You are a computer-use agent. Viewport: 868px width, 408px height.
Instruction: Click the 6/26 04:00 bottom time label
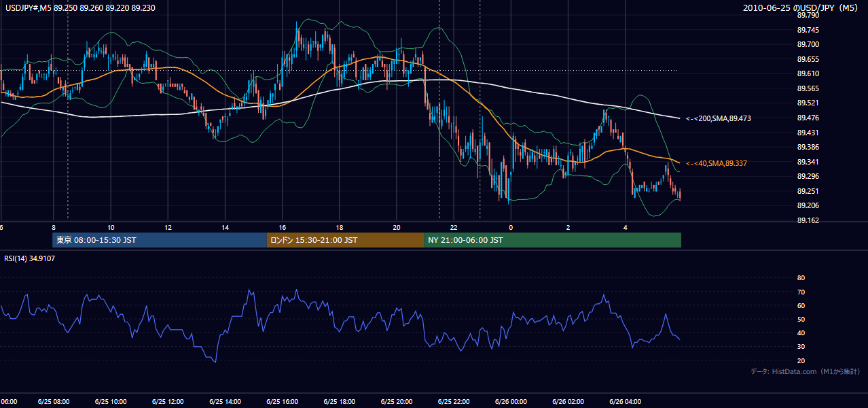point(625,402)
